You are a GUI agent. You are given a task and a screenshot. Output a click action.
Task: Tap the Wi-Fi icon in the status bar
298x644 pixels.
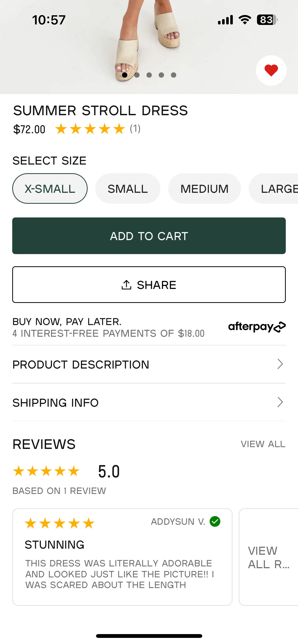[245, 20]
